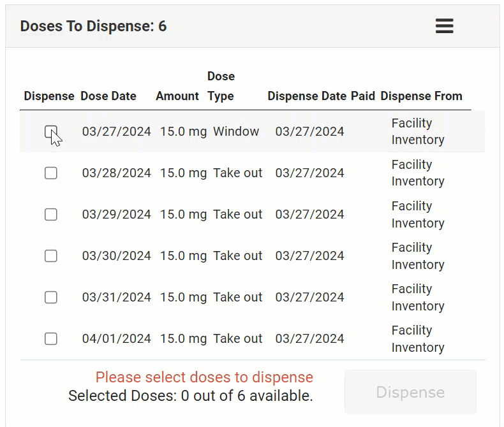
Task: Tick the checkbox for the 03/29/2024 dose
Action: pyautogui.click(x=51, y=215)
